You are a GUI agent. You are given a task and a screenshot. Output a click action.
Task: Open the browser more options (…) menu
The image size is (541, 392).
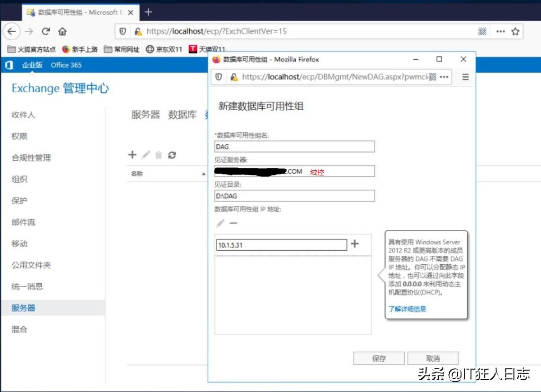[x=501, y=31]
